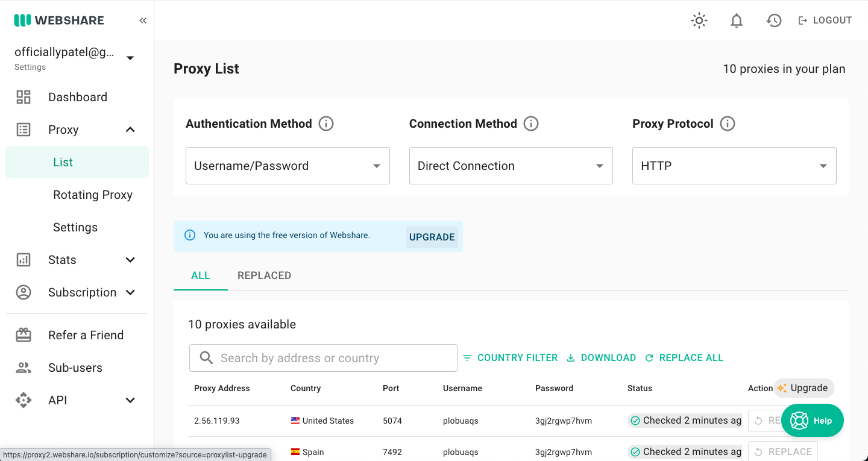
Task: Open HTTP proxy protocol dropdown
Action: pyautogui.click(x=734, y=166)
